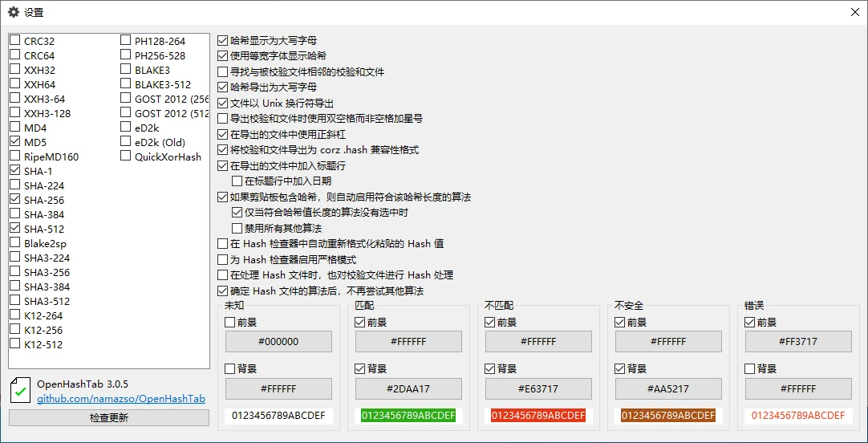Edit the 错误 foreground color #FF3717
Screen dimensions: 868x443
798,342
